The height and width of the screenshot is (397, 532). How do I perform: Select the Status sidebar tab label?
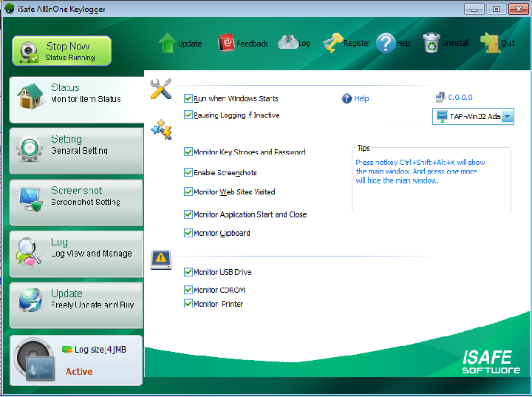[65, 88]
